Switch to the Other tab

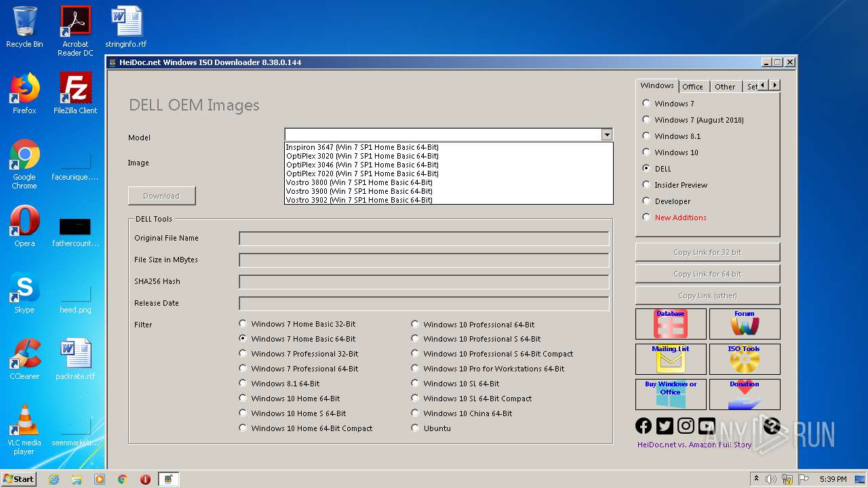coord(725,87)
